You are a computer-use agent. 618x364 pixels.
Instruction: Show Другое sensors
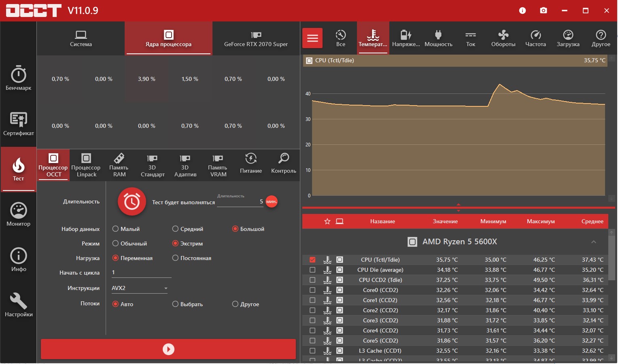click(601, 38)
